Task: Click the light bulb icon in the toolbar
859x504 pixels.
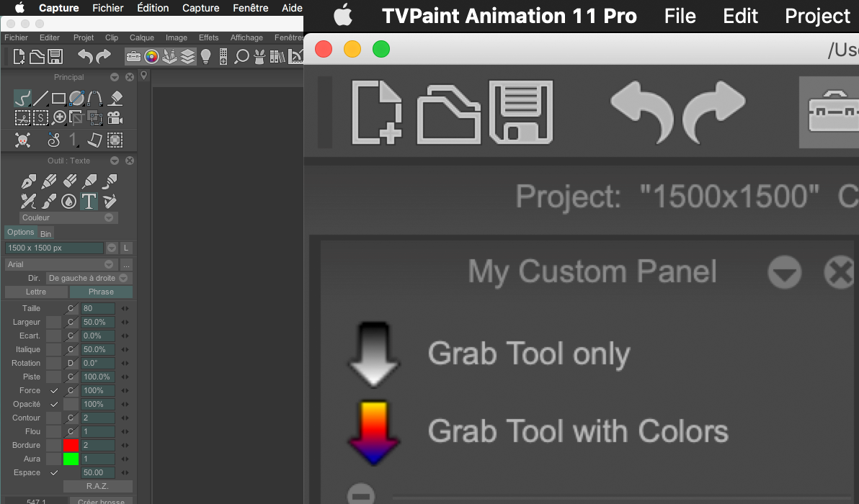Action: coord(205,56)
